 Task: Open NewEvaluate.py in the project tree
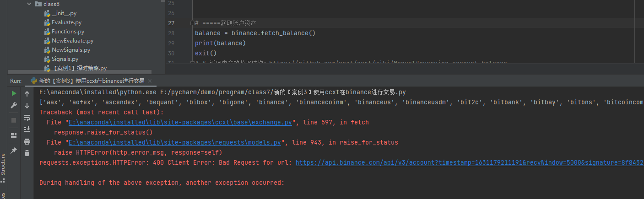point(72,41)
